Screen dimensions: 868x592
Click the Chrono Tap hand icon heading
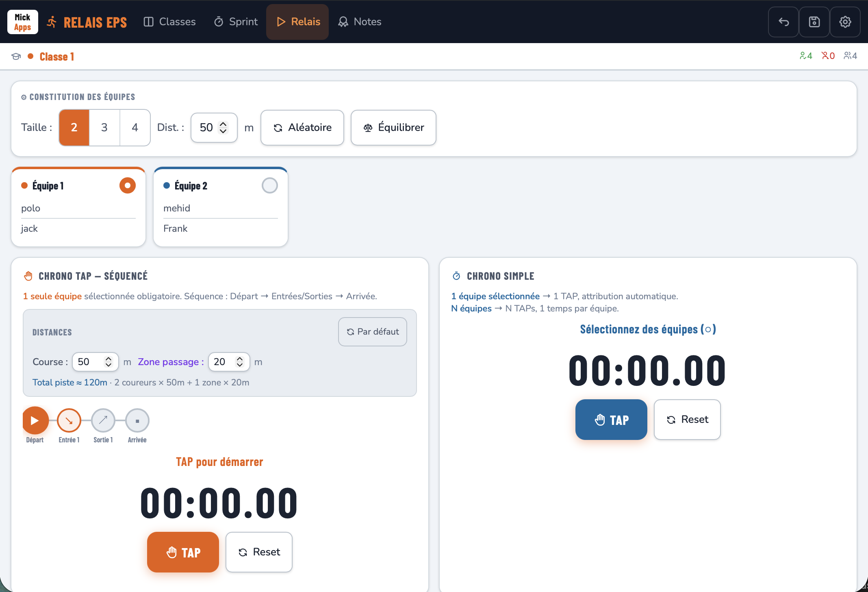(28, 276)
